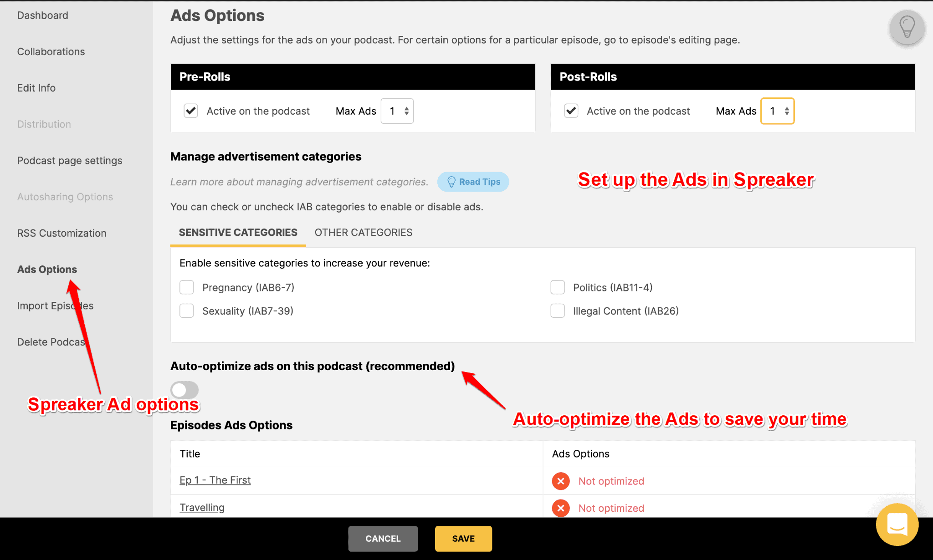Enable the Auto-optimize ads toggle
The image size is (933, 560).
[x=184, y=390]
